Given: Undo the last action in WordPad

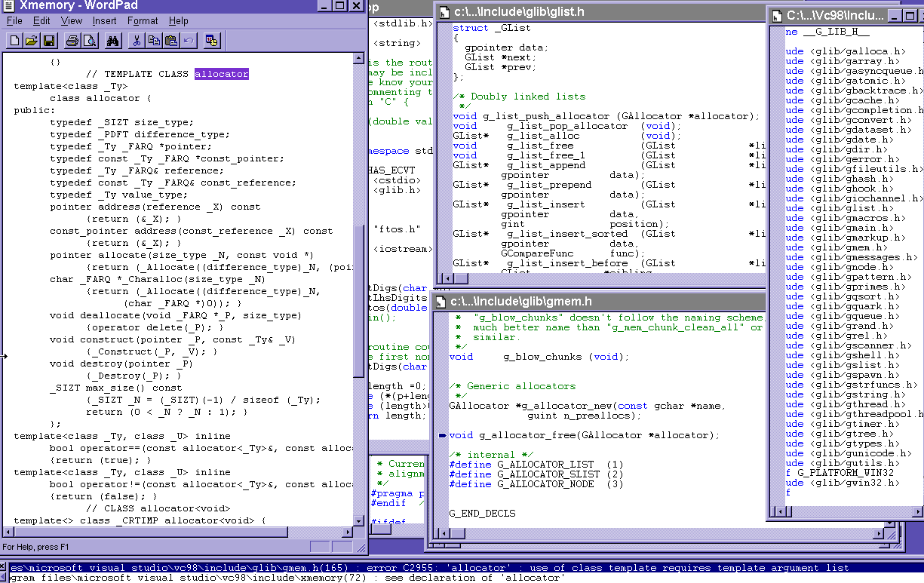Looking at the screenshot, I should pos(188,41).
